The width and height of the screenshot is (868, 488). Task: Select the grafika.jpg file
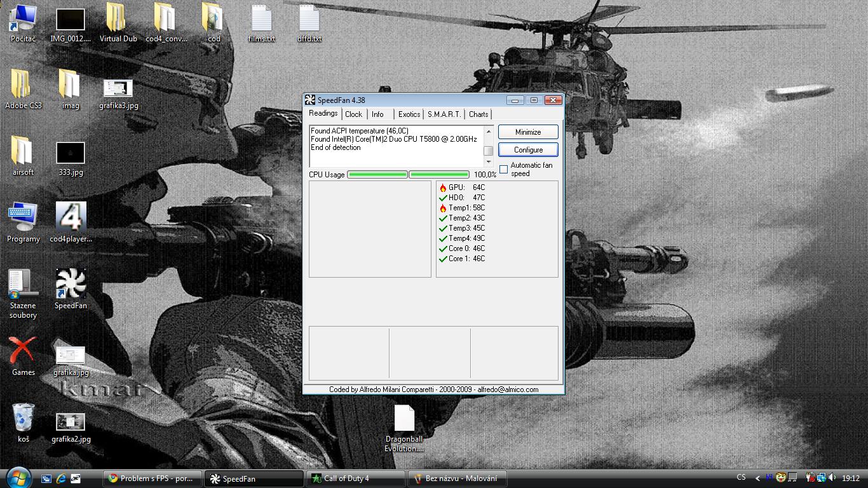71,361
